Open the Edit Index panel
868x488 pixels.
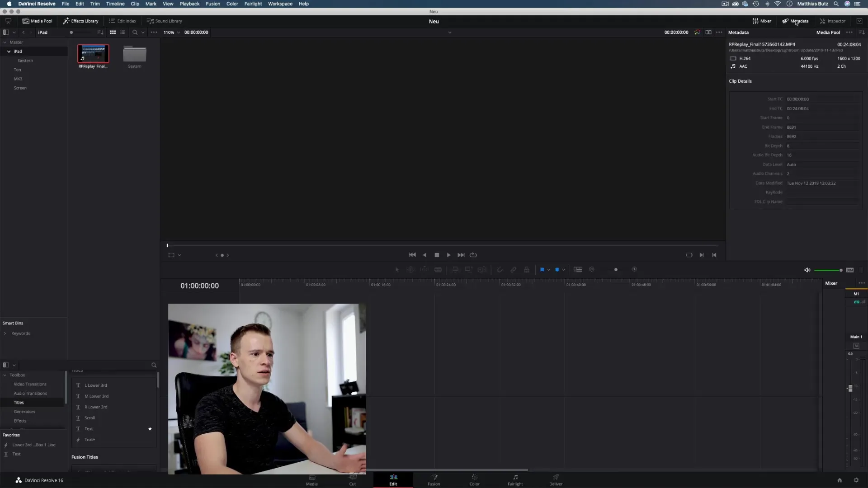123,21
